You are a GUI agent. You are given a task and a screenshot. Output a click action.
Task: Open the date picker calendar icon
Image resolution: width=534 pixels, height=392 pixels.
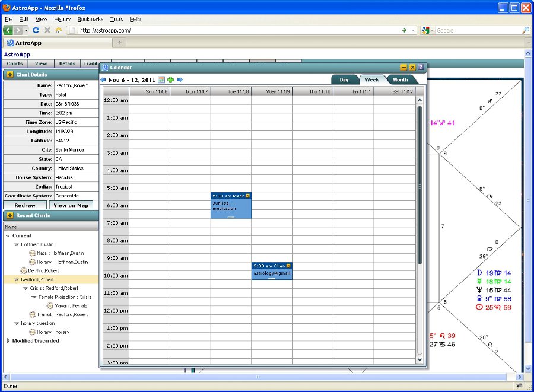pyautogui.click(x=161, y=79)
